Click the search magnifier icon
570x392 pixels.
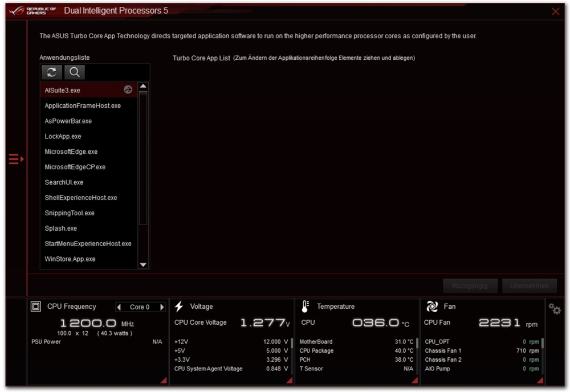[x=74, y=72]
